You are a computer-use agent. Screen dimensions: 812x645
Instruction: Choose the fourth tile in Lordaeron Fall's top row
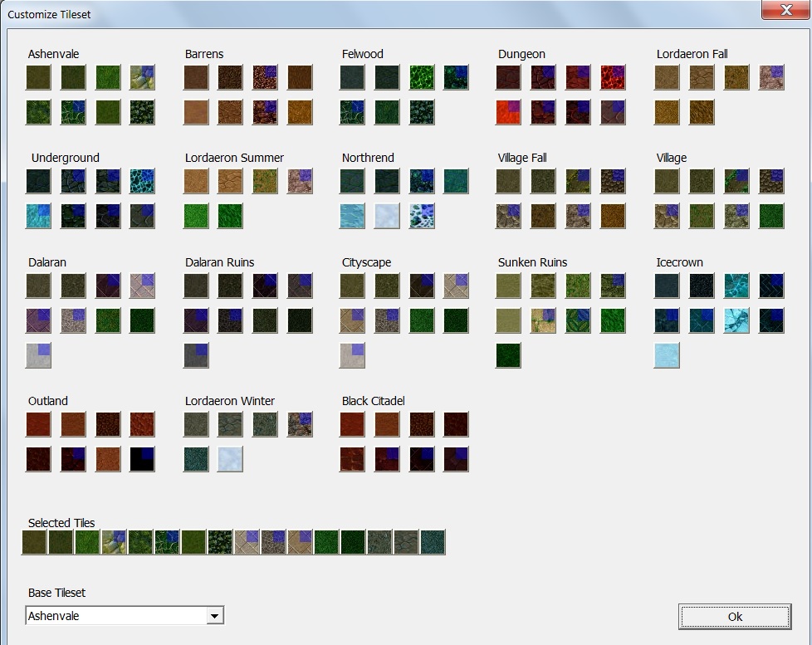[x=771, y=77]
